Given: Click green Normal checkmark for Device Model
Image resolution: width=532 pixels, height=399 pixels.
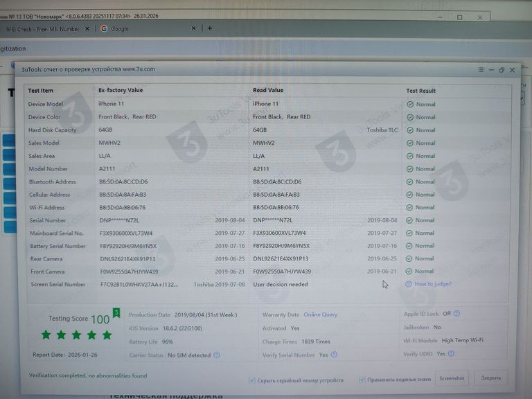Looking at the screenshot, I should [x=410, y=105].
